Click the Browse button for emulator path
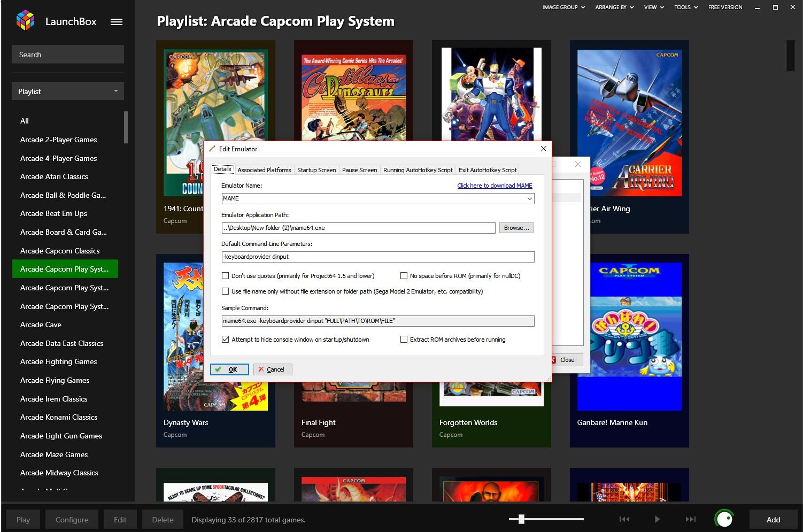The width and height of the screenshot is (803, 532). pyautogui.click(x=516, y=228)
